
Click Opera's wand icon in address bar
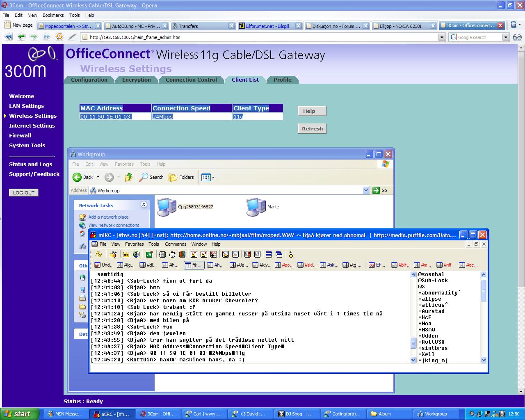(72, 37)
